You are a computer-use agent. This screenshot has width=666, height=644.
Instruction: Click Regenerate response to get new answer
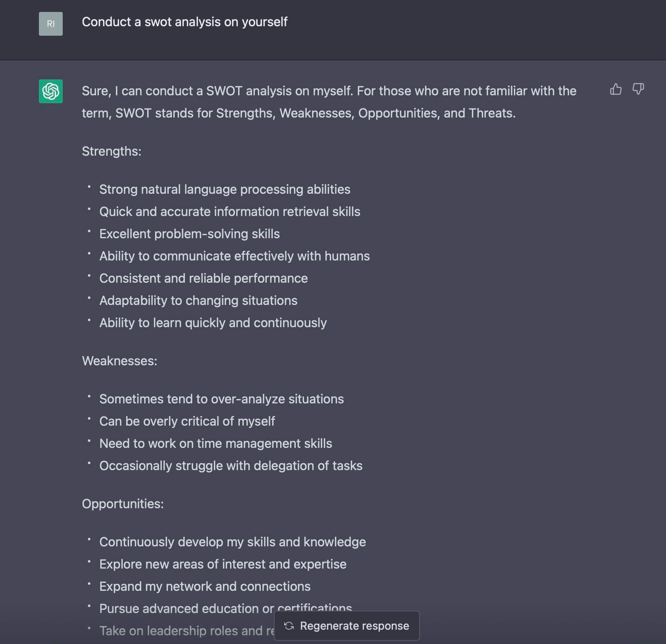346,625
